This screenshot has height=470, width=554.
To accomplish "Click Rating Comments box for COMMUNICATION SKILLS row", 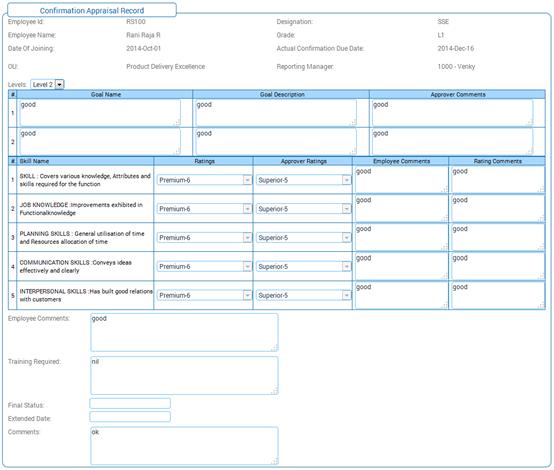I will coord(497,267).
